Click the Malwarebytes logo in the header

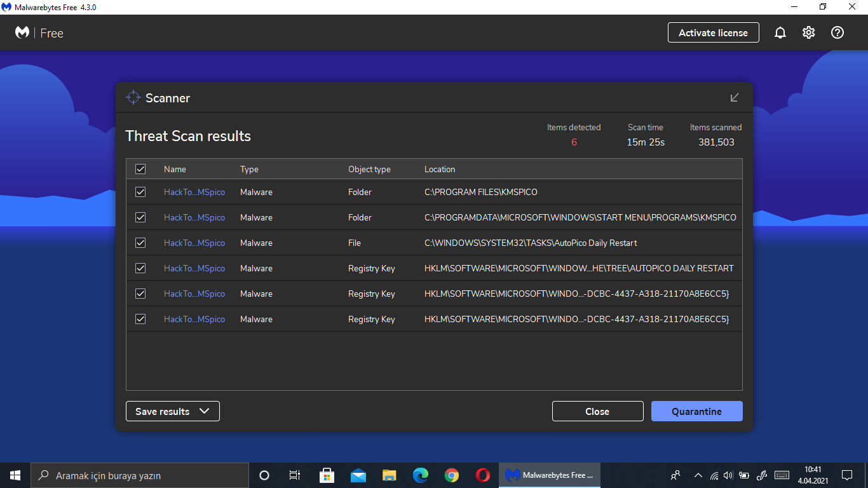click(22, 32)
